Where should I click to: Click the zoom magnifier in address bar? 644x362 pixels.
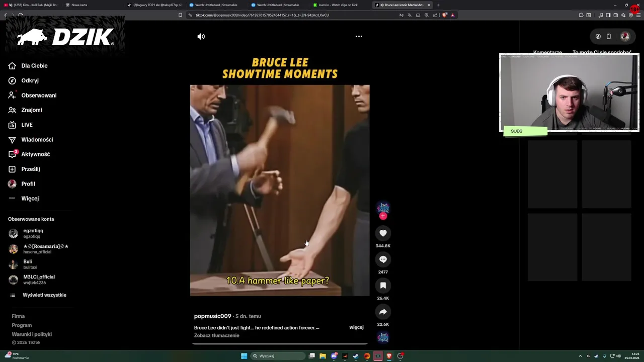(x=427, y=15)
